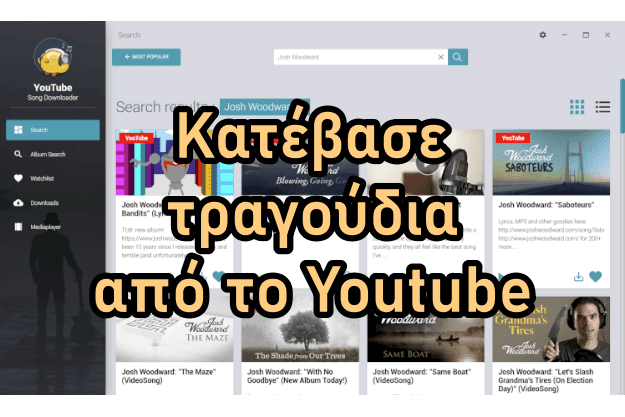Image resolution: width=625 pixels, height=417 pixels.
Task: Switch to list view layout
Action: 603,107
